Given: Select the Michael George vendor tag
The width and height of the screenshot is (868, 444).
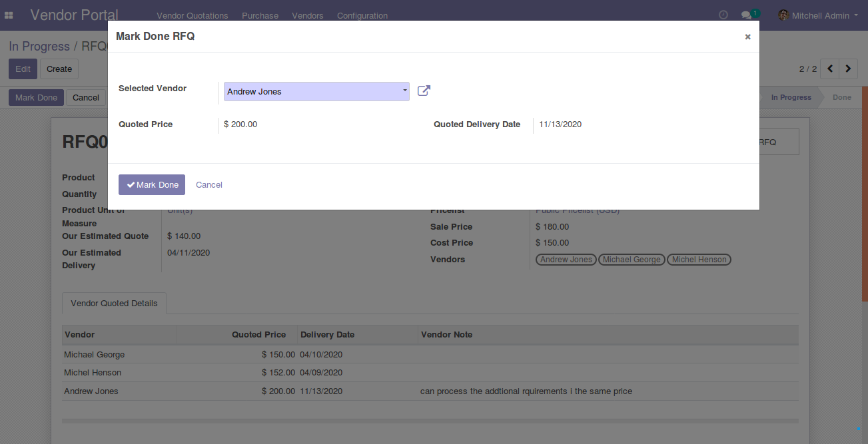Looking at the screenshot, I should (x=631, y=260).
